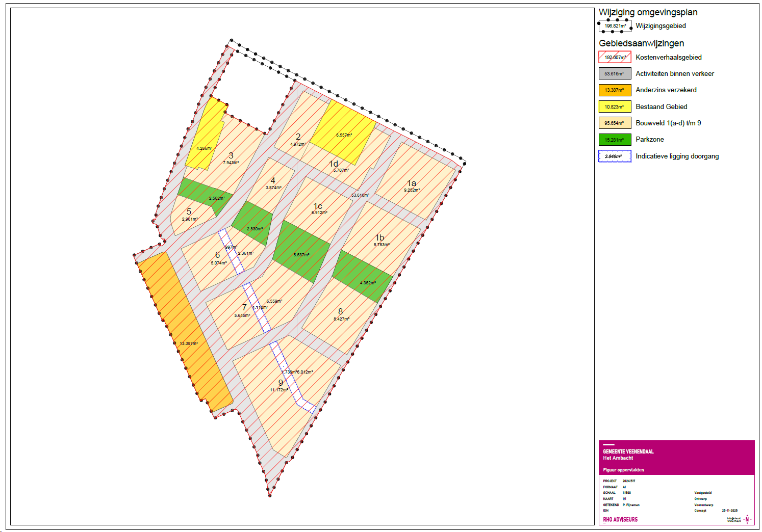Image resolution: width=762 pixels, height=532 pixels.
Task: Click the scale value 1:1500
Action: pos(627,493)
